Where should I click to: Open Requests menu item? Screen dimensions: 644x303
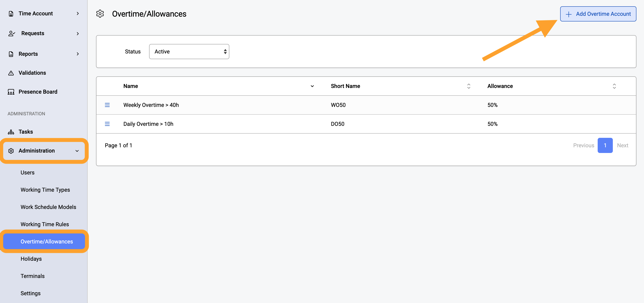[44, 33]
